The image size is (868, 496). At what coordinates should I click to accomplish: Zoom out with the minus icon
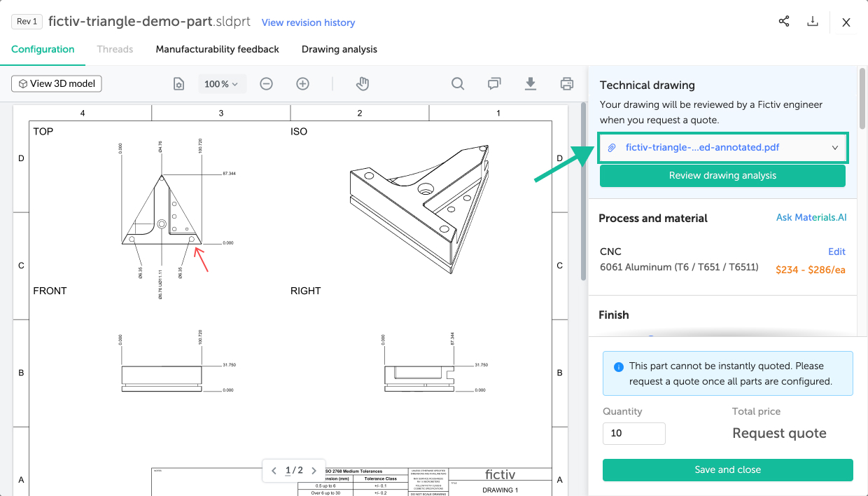click(x=266, y=84)
